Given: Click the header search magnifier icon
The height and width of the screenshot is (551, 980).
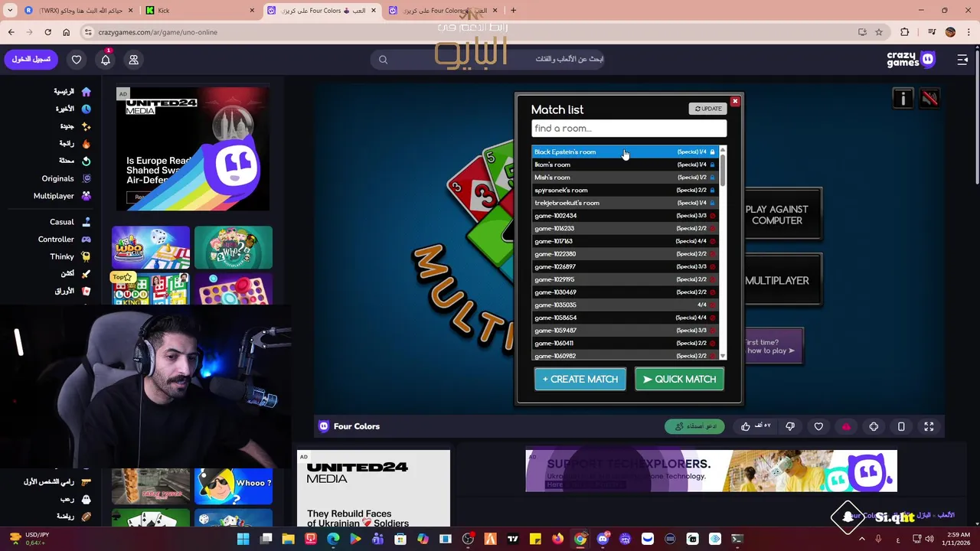Looking at the screenshot, I should (384, 60).
